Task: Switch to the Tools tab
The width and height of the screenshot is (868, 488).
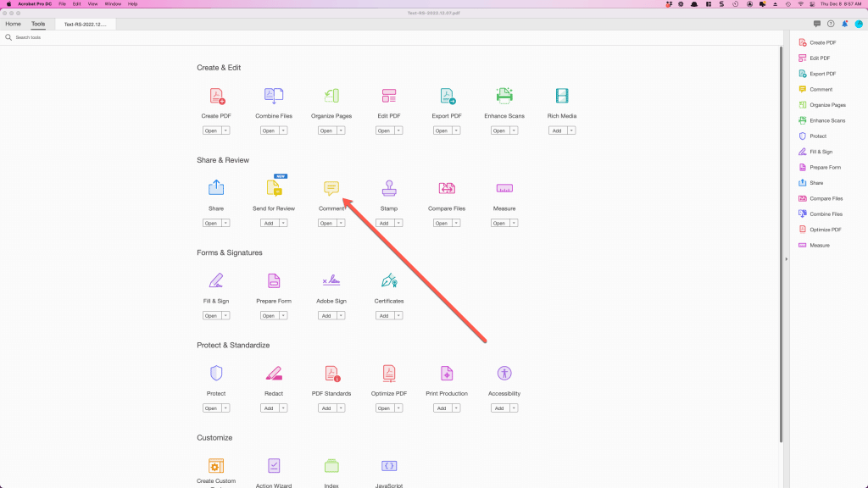Action: coord(38,24)
